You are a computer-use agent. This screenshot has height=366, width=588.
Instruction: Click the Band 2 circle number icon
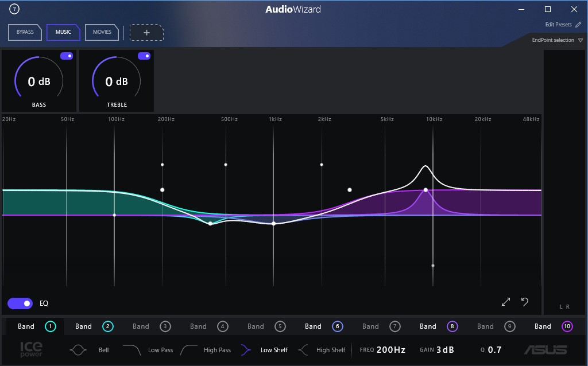click(x=107, y=326)
